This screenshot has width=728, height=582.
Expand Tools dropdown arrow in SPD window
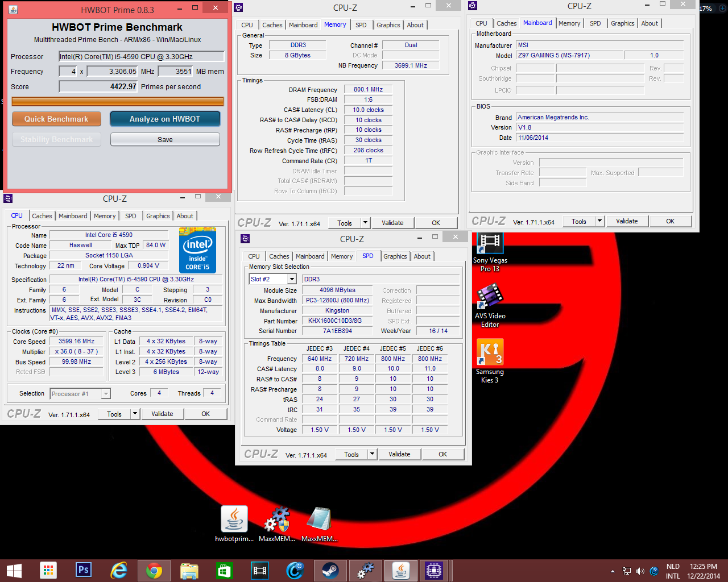(373, 454)
